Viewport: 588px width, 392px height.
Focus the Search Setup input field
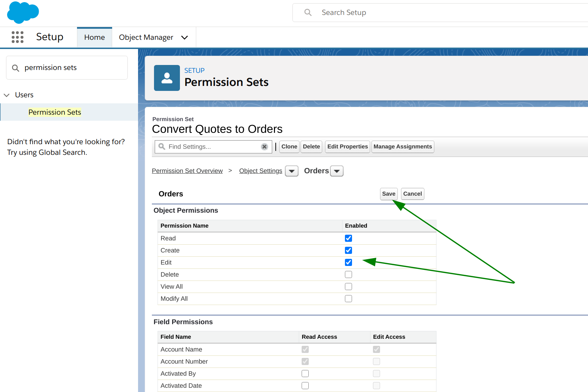tap(440, 12)
